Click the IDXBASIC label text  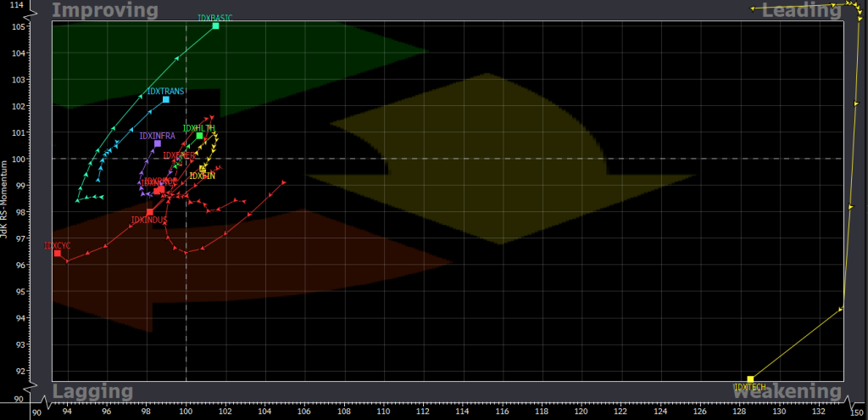(x=215, y=19)
